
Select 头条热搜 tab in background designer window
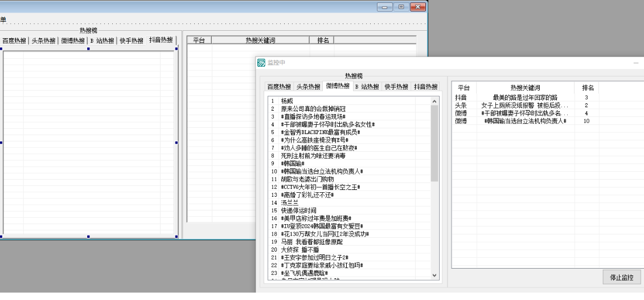point(43,40)
